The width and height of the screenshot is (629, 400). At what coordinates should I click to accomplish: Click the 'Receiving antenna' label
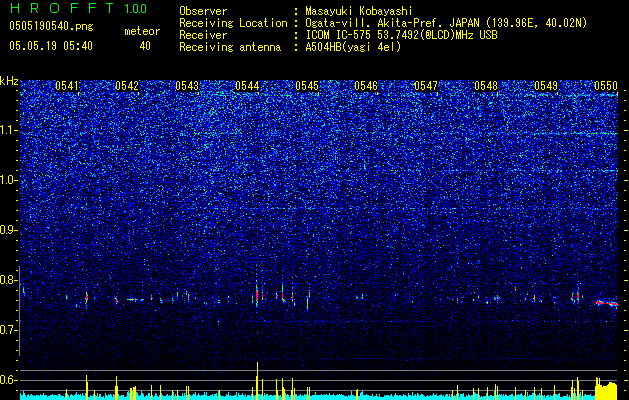click(x=230, y=47)
